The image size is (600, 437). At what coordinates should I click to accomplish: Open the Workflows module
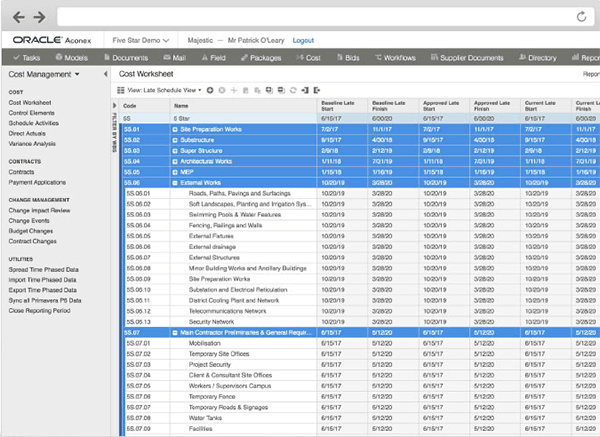(396, 57)
